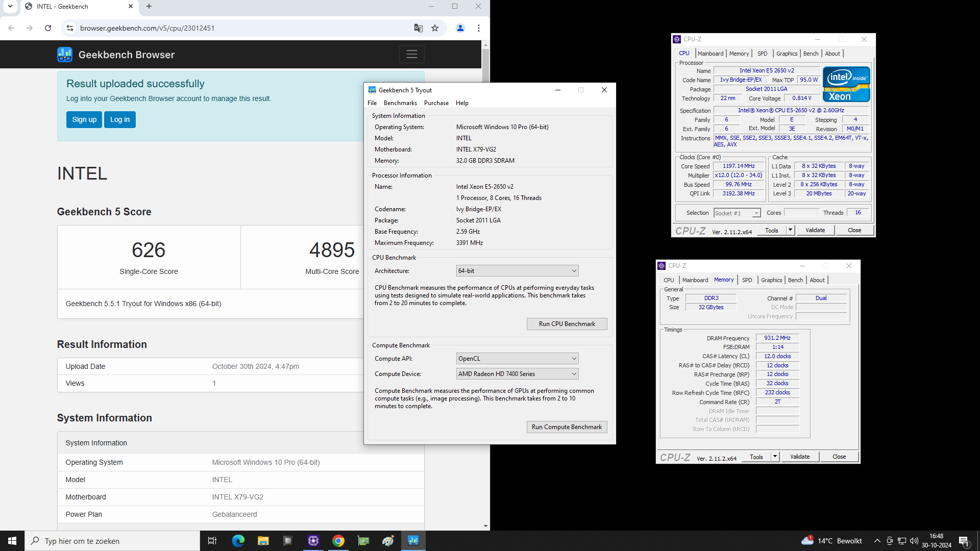
Task: Open File Explorer from the taskbar
Action: tap(263, 541)
